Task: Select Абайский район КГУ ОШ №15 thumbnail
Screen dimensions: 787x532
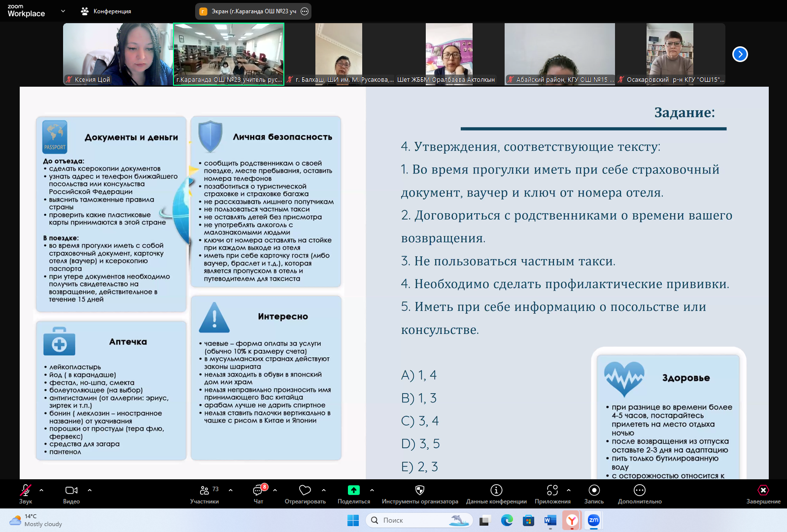Action: click(x=560, y=54)
